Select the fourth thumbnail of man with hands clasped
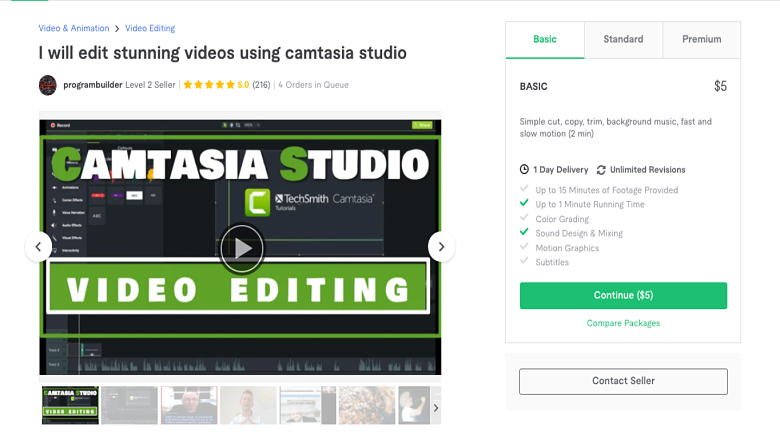This screenshot has width=780, height=439. [x=248, y=405]
